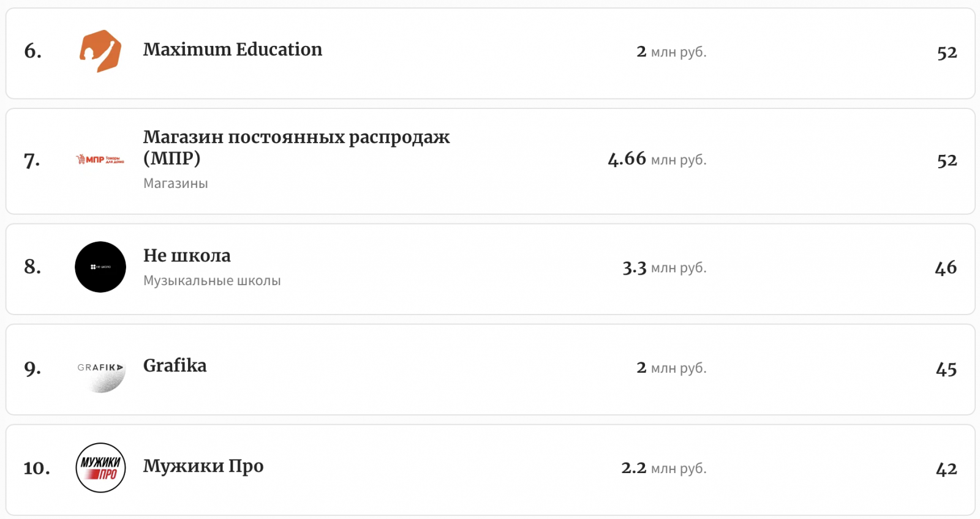Select the 2.2 млн руб. amount
The width and height of the screenshot is (980, 519).
pos(663,468)
